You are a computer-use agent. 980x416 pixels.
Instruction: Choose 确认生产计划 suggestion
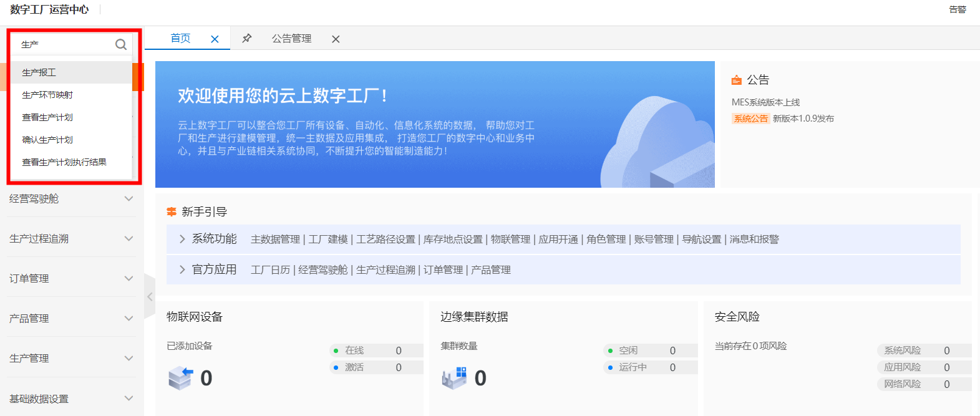pos(71,140)
